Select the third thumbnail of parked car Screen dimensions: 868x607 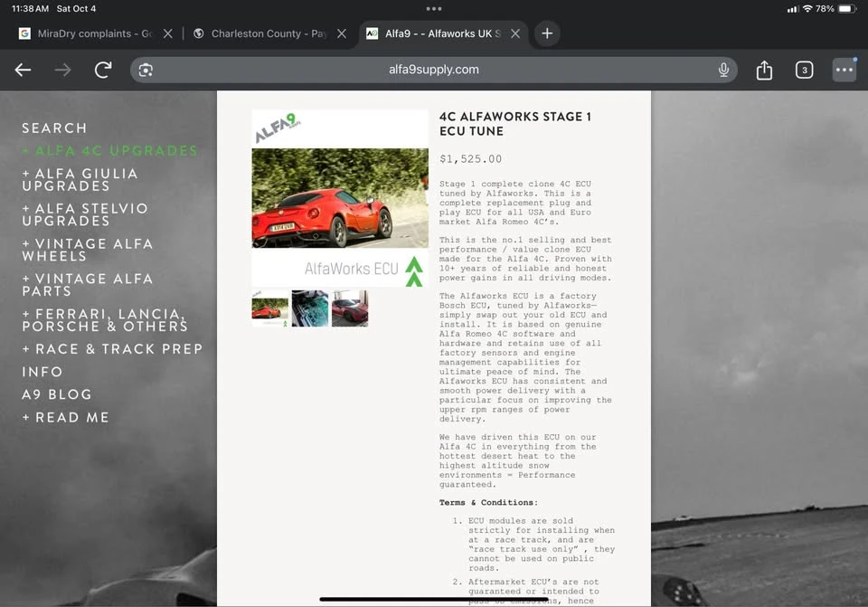(x=350, y=308)
